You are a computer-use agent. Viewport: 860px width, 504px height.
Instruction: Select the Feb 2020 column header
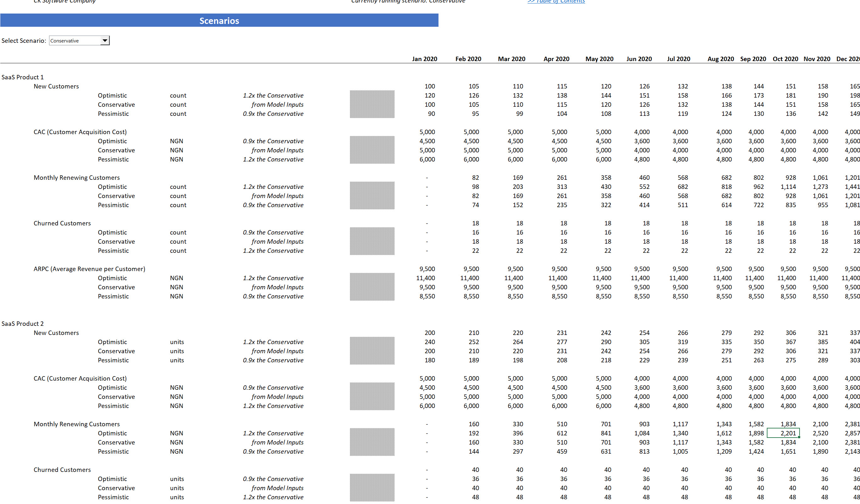tap(468, 59)
